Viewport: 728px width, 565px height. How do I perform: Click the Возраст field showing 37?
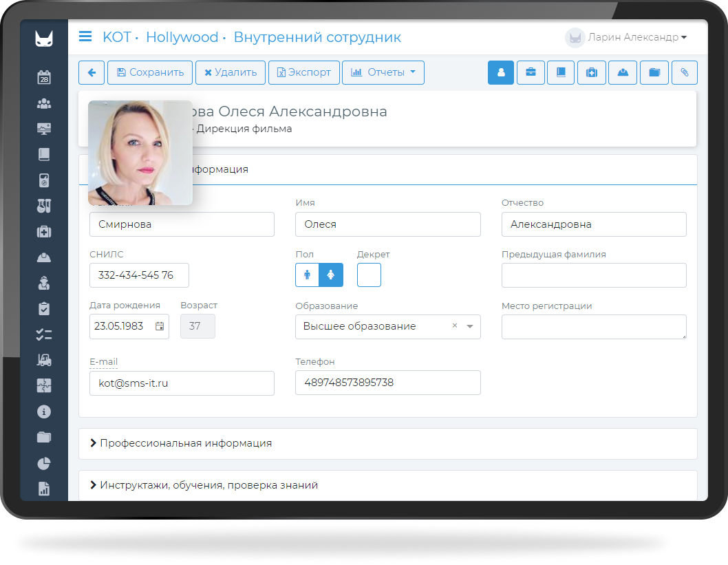[197, 326]
